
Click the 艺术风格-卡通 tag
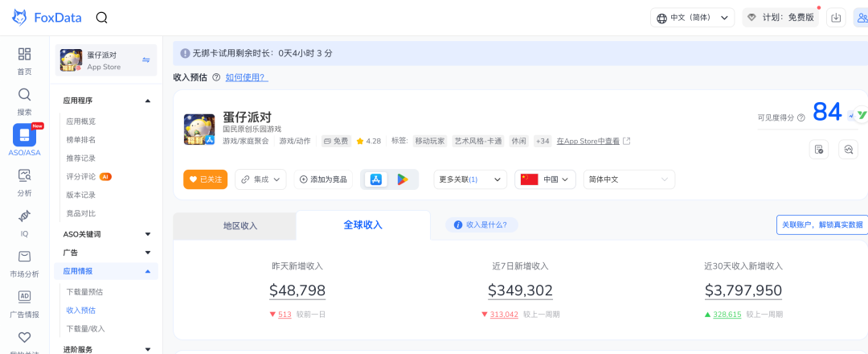click(478, 141)
